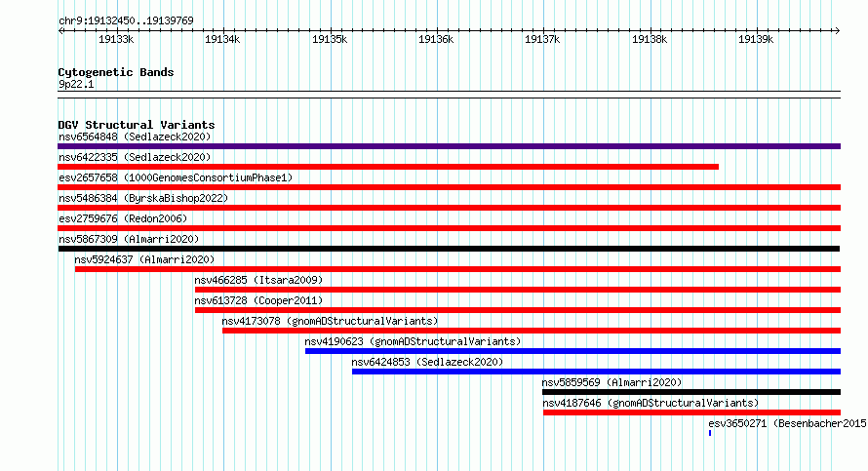Click the black nsv5859569 variant bar

691,392
